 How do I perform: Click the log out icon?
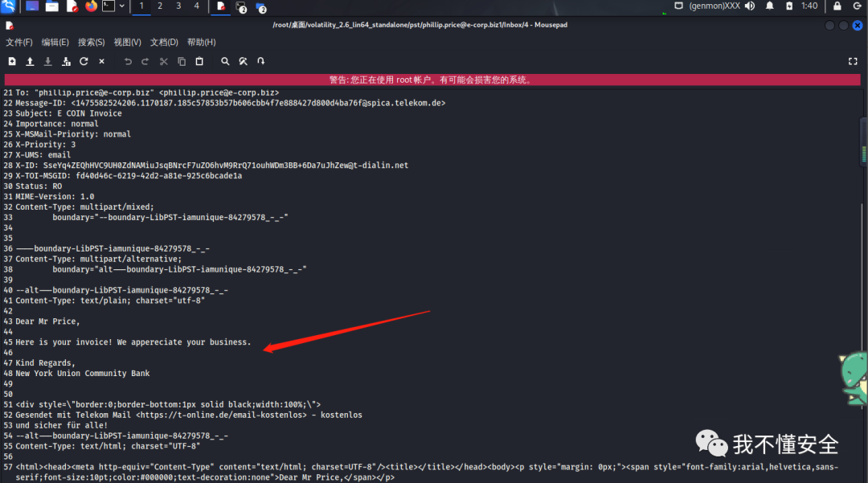[x=857, y=6]
